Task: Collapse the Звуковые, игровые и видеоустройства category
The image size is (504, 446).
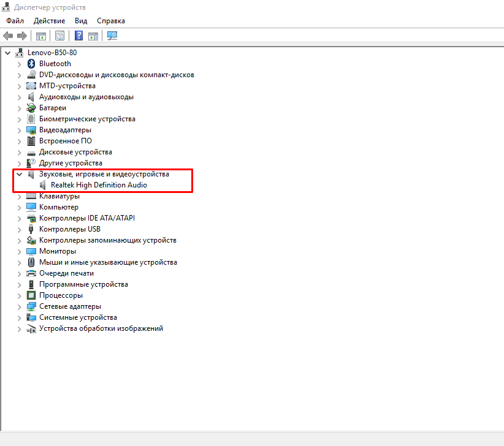Action: [19, 174]
